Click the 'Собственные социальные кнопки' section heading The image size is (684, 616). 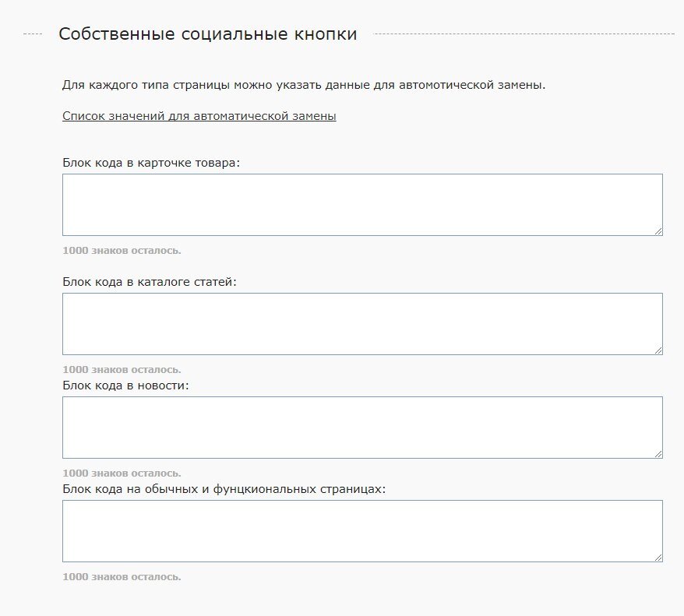208,34
